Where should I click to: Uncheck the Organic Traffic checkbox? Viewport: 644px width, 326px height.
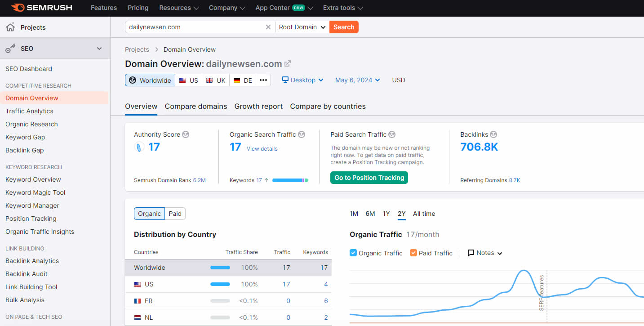point(353,253)
